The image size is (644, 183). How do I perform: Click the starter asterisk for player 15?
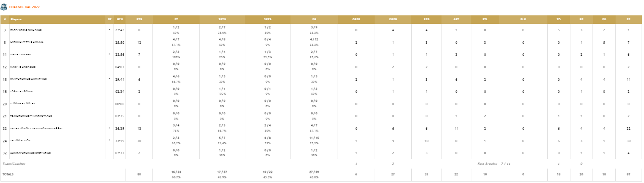pyautogui.click(x=110, y=79)
